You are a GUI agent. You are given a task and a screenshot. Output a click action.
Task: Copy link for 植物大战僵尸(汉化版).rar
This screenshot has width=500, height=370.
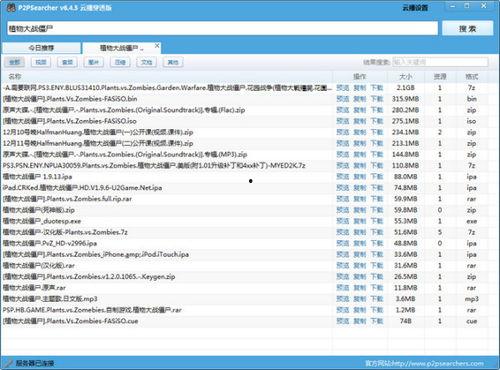point(360,265)
